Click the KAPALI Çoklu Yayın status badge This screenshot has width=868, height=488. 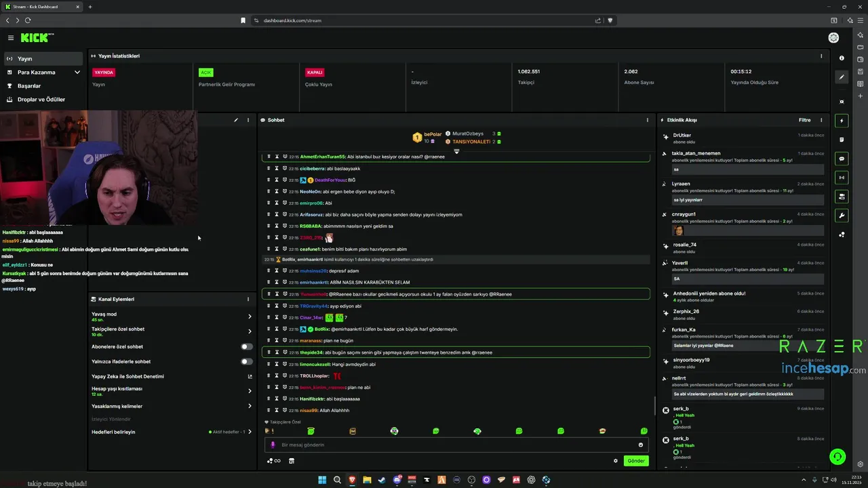coord(315,72)
